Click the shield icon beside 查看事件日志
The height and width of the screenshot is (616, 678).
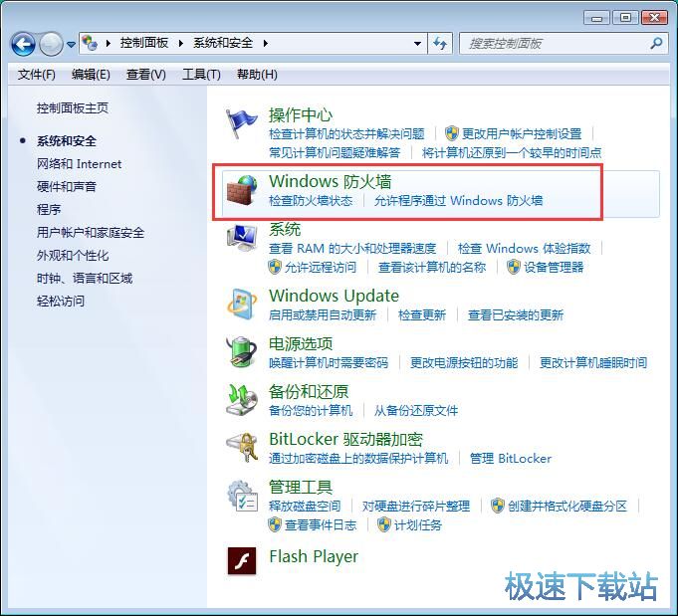click(x=275, y=524)
